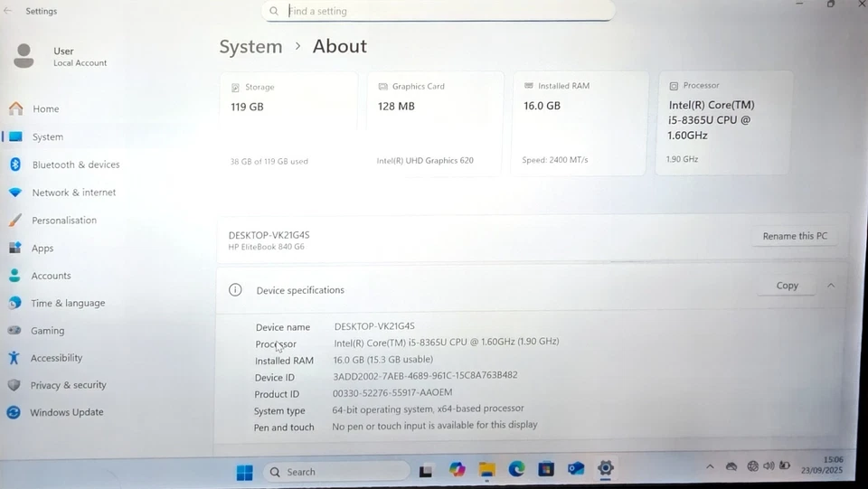Click the back arrow next to Settings
Screen dimensions: 868x489
(8, 11)
